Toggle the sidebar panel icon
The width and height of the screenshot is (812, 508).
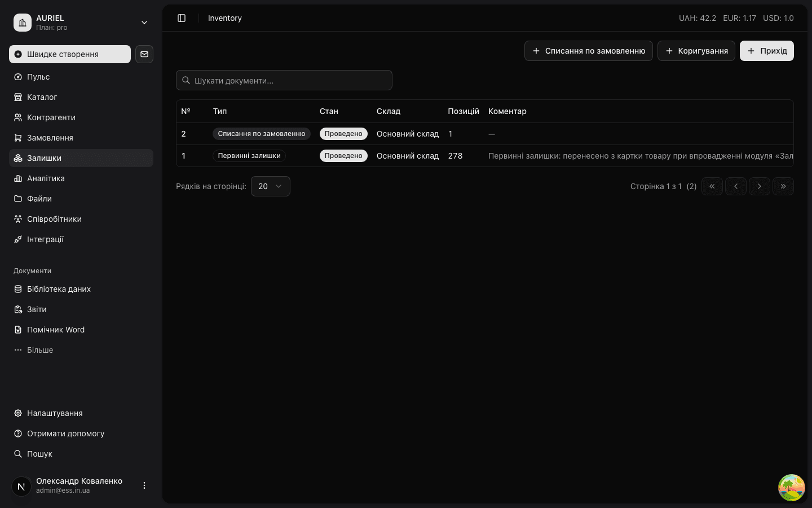[182, 18]
